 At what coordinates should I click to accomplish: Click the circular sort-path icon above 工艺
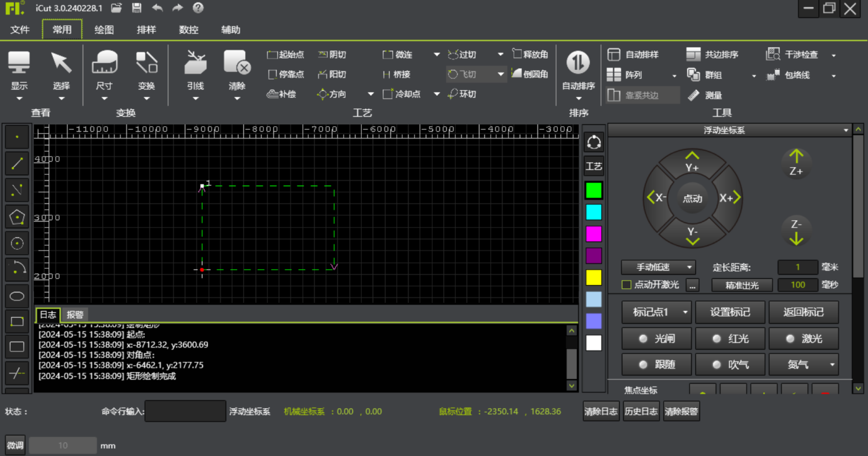point(594,143)
